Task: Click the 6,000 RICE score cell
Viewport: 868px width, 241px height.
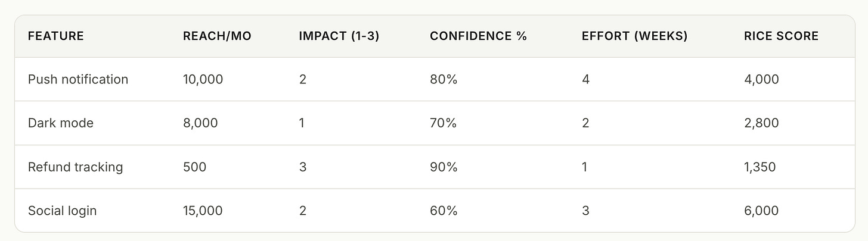Action: click(761, 211)
